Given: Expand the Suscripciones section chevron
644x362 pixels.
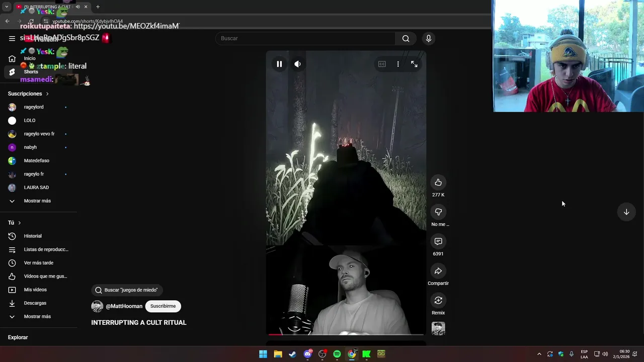Looking at the screenshot, I should (x=47, y=94).
